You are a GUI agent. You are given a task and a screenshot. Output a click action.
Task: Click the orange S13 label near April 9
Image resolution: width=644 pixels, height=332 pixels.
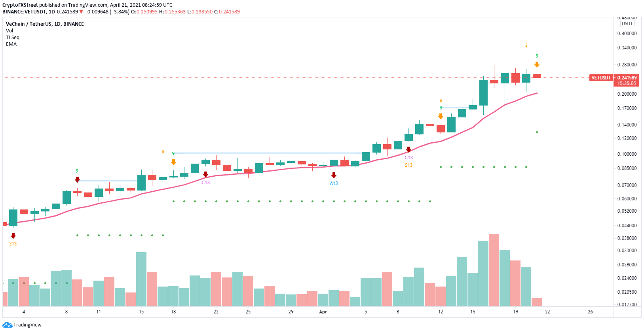[408, 165]
